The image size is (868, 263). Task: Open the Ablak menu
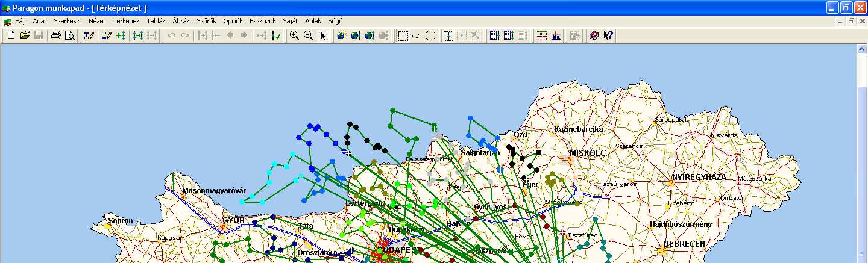[x=313, y=21]
